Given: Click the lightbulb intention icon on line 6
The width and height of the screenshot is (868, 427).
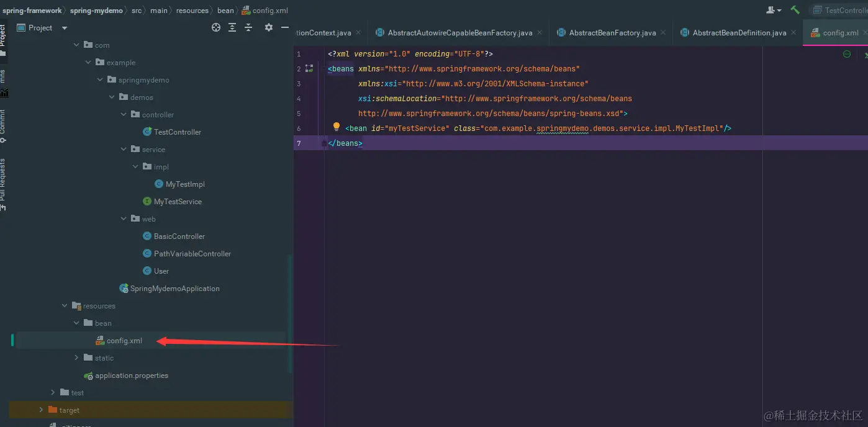Looking at the screenshot, I should coord(337,127).
